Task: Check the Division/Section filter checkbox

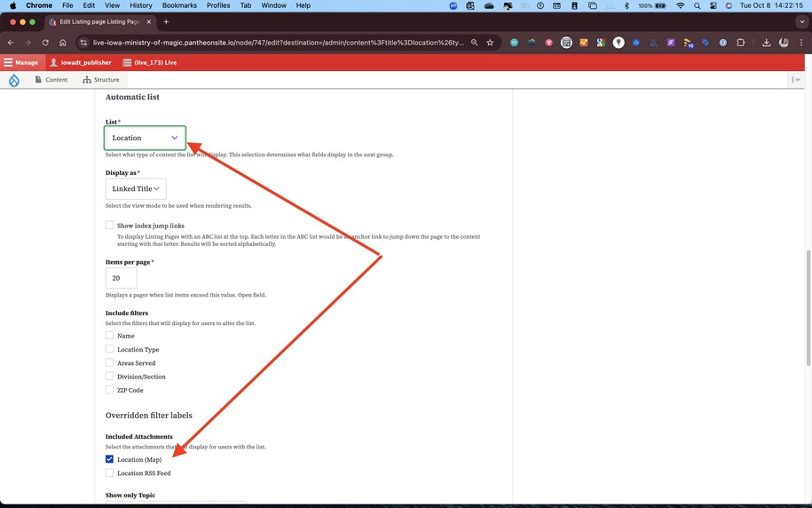Action: tap(109, 376)
